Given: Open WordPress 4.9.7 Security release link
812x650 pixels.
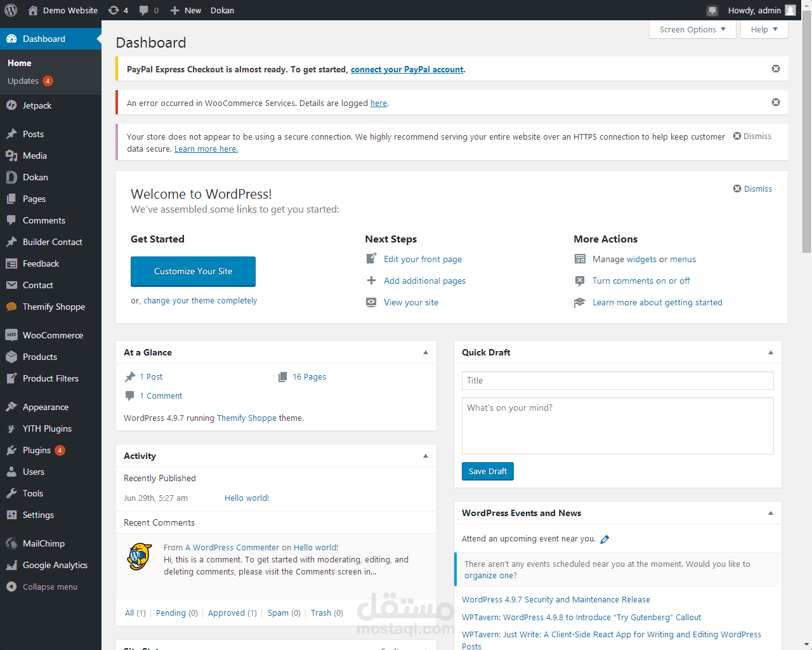Looking at the screenshot, I should [x=556, y=599].
